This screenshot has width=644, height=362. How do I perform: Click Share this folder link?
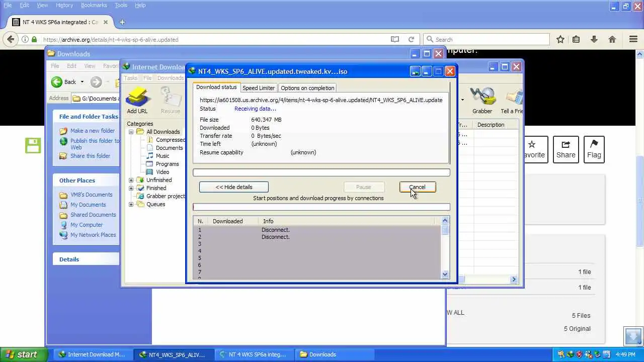(x=90, y=156)
